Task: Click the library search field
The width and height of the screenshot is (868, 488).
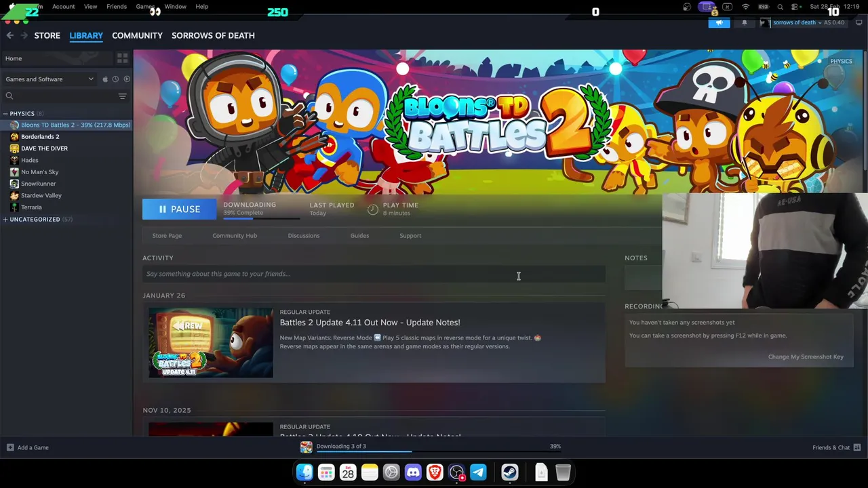Action: tap(66, 96)
